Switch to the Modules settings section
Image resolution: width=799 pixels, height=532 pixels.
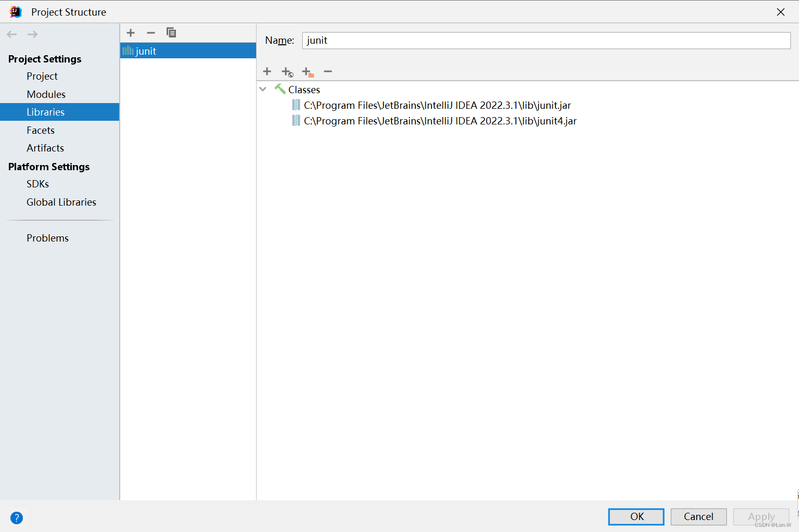[46, 94]
